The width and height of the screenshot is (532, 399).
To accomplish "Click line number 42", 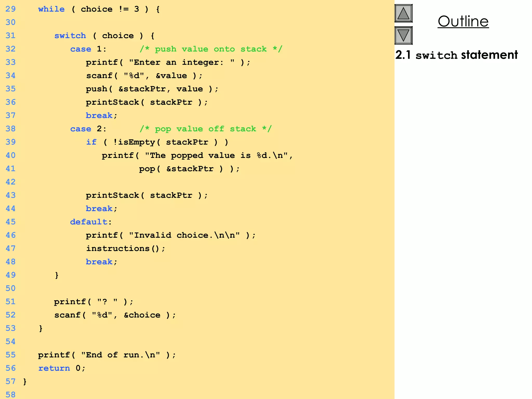I will tap(11, 182).
